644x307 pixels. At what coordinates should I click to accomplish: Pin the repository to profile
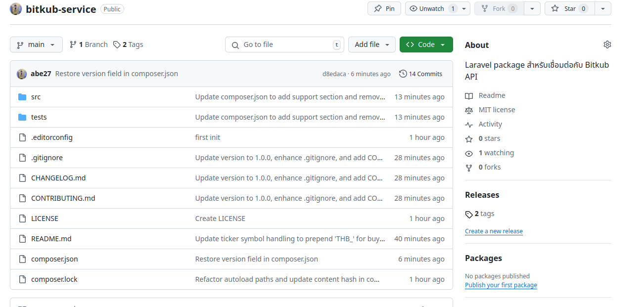pyautogui.click(x=384, y=8)
